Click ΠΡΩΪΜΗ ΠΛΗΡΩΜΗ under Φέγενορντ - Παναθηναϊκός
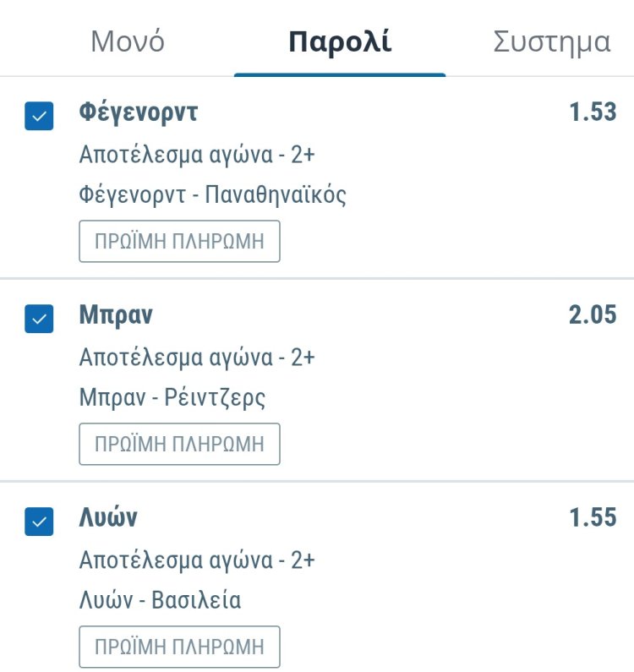This screenshot has width=634, height=672. pos(179,242)
